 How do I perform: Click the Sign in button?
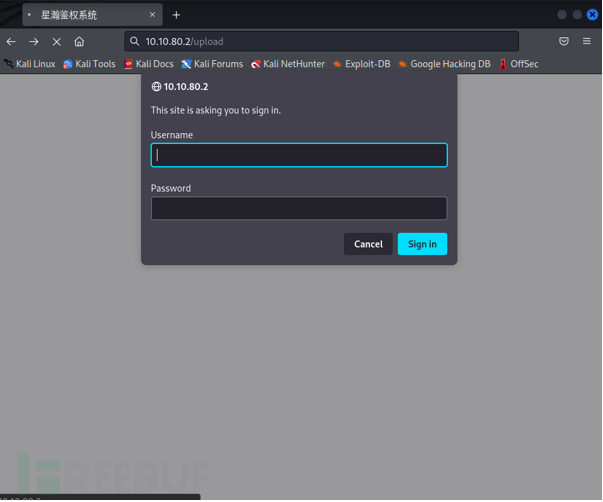pos(422,244)
